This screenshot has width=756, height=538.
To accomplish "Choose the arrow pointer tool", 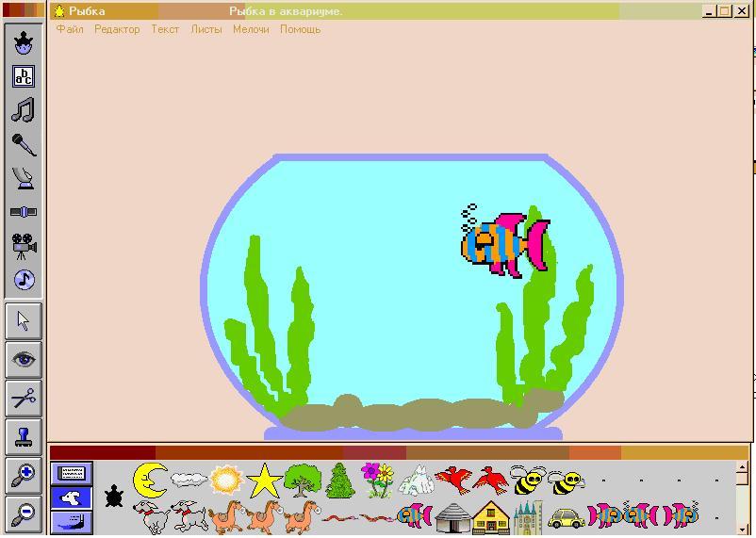I will (x=24, y=320).
